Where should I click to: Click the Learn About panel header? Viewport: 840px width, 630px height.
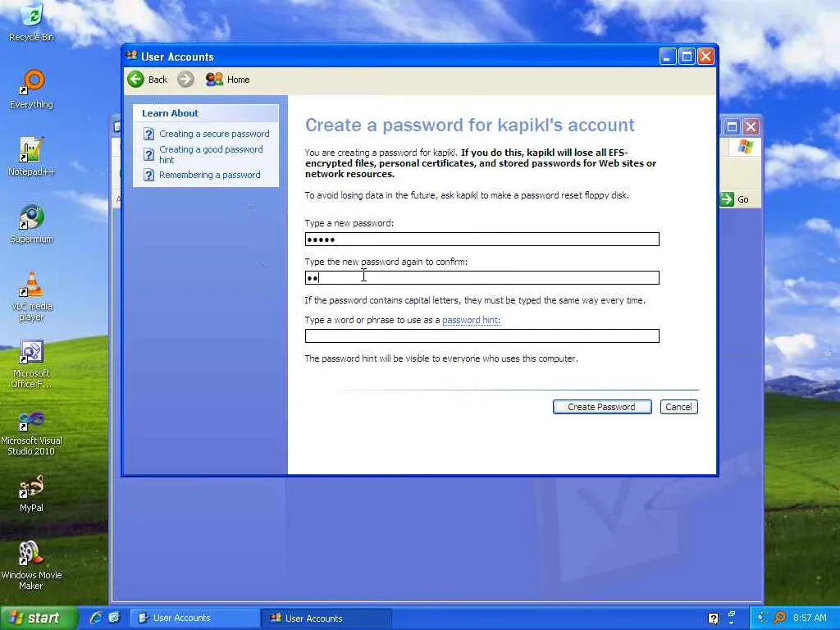tap(206, 113)
